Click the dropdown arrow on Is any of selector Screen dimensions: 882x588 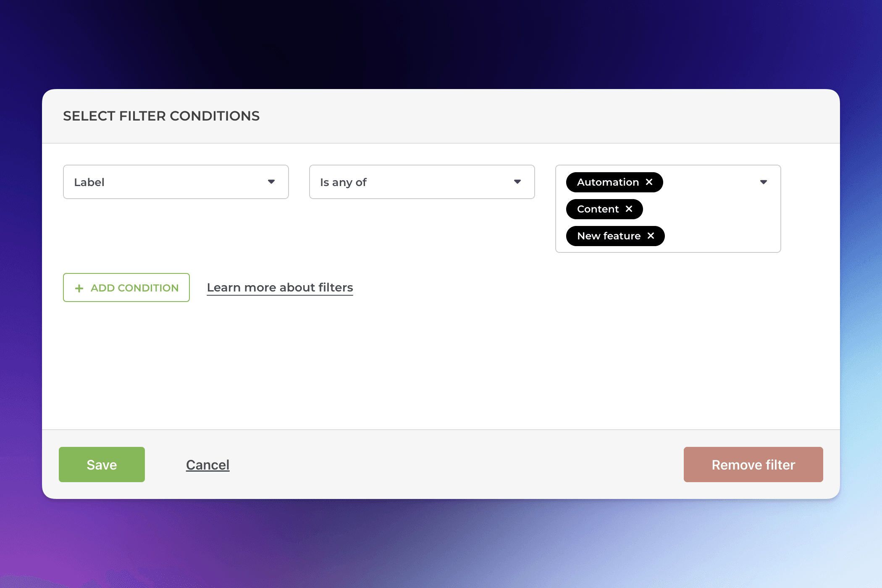[x=518, y=182]
